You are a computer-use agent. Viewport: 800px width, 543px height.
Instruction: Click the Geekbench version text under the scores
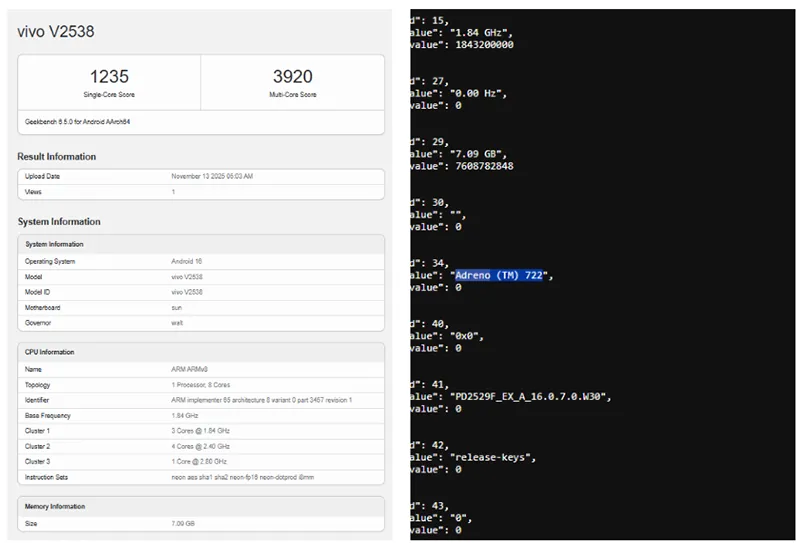[78, 121]
